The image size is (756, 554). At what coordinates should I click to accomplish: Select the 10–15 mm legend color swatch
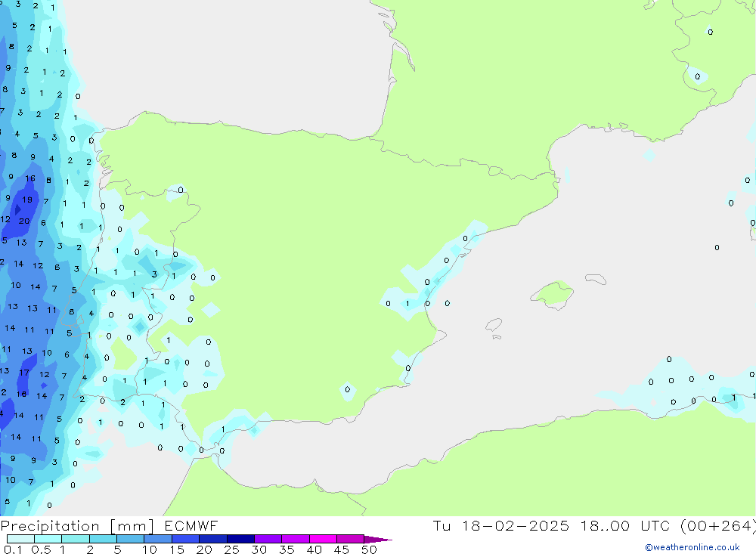tap(158, 539)
